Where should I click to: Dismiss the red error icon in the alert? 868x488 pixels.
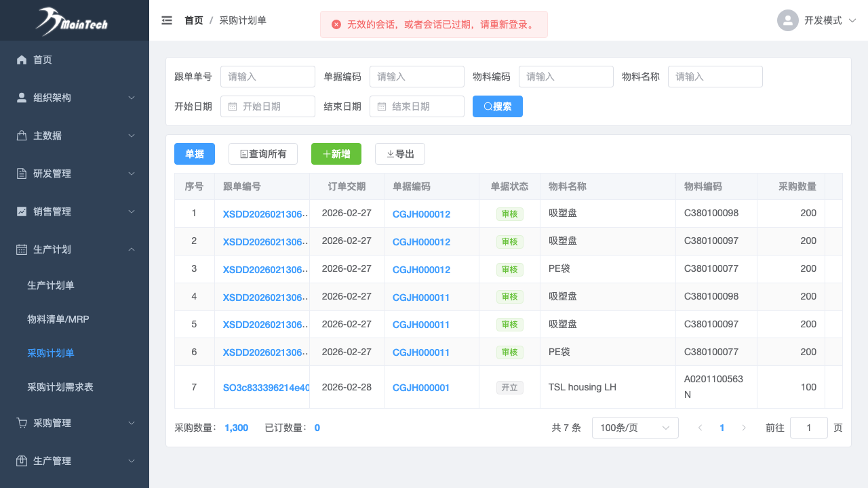(x=336, y=24)
